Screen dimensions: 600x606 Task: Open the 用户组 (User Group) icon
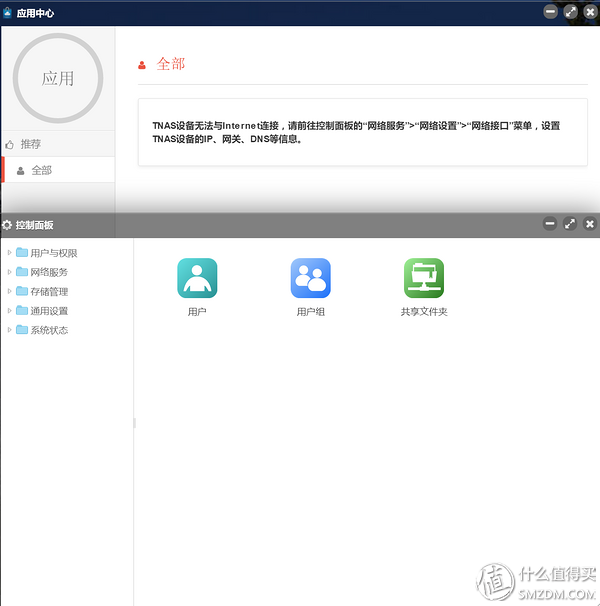coord(310,278)
